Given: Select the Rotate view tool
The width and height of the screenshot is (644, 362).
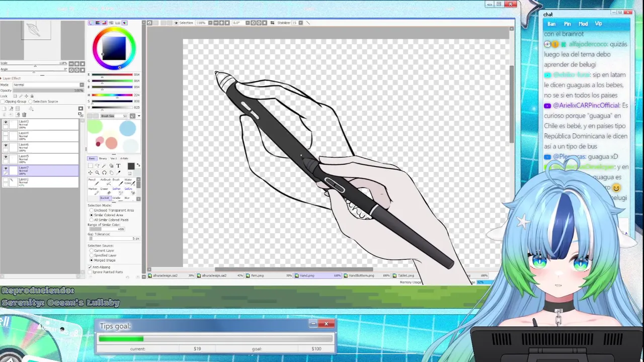Looking at the screenshot, I should click(104, 172).
